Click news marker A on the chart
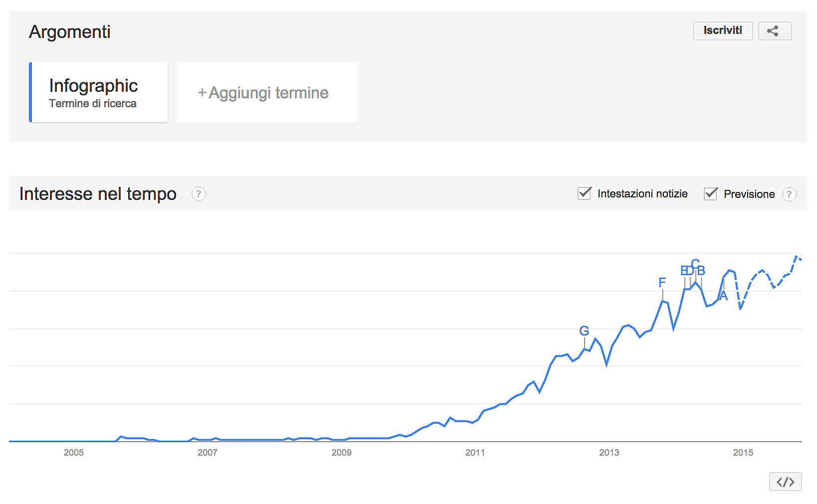817x504 pixels. click(724, 296)
